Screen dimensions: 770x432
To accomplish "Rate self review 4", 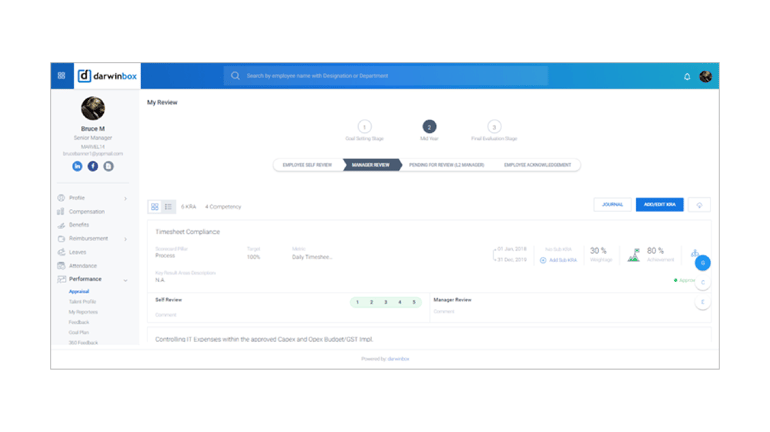I will tap(400, 302).
